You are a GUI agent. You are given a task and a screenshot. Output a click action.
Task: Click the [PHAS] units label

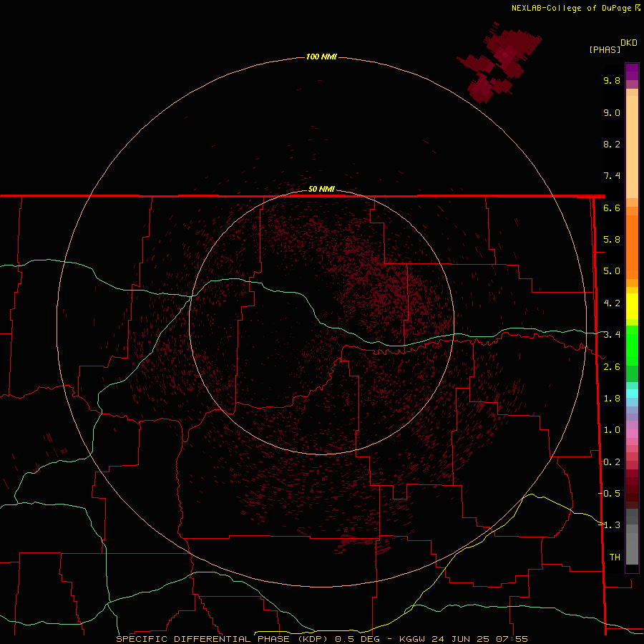(x=605, y=50)
